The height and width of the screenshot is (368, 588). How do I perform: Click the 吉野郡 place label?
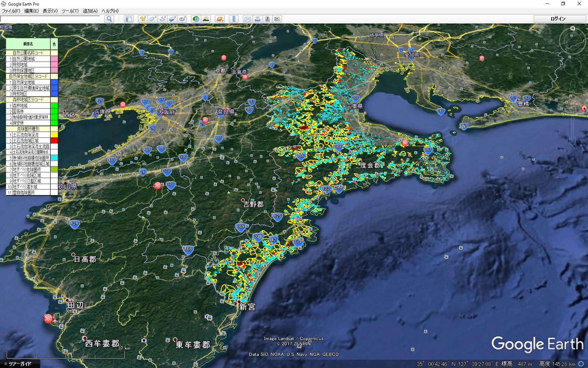[x=253, y=204]
